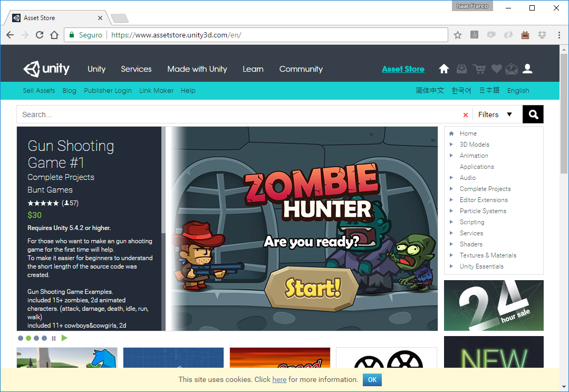Image resolution: width=569 pixels, height=392 pixels.
Task: Open the Services menu in the header
Action: [136, 69]
